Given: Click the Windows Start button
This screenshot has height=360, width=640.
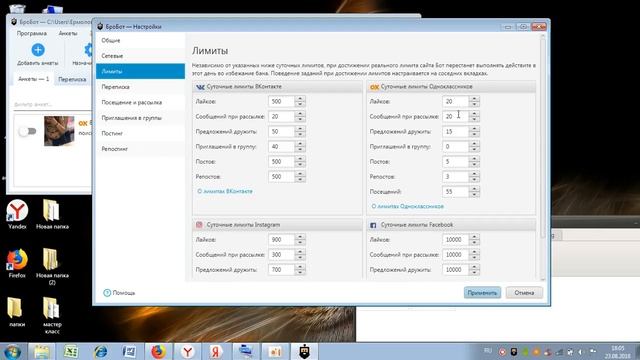Looking at the screenshot, I should [x=13, y=352].
